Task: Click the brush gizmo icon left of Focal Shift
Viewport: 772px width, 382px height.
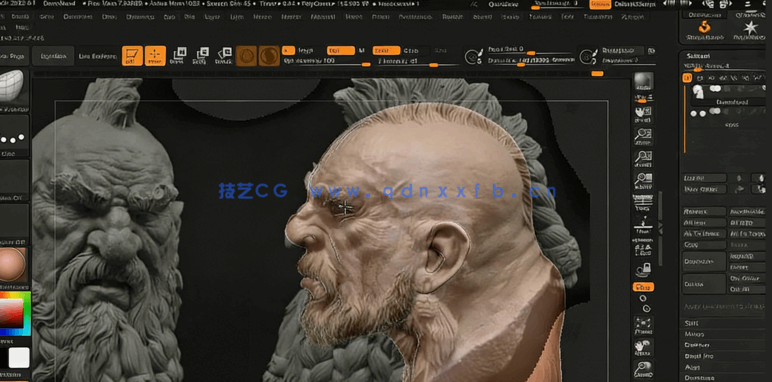Action: point(474,56)
